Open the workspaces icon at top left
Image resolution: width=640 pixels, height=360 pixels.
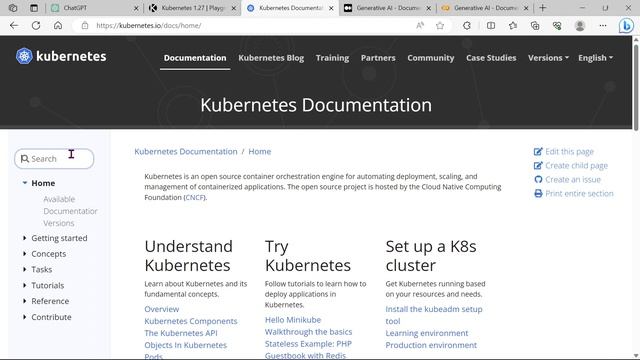(13, 8)
